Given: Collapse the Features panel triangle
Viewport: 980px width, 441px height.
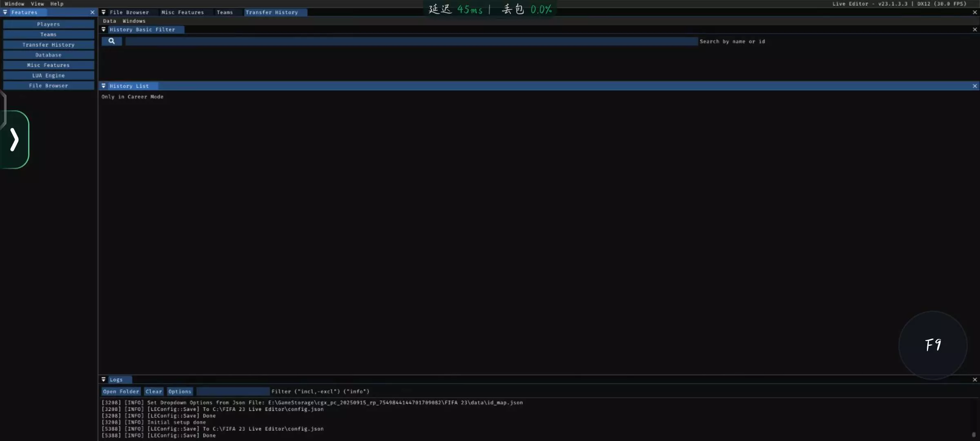Looking at the screenshot, I should [x=5, y=12].
